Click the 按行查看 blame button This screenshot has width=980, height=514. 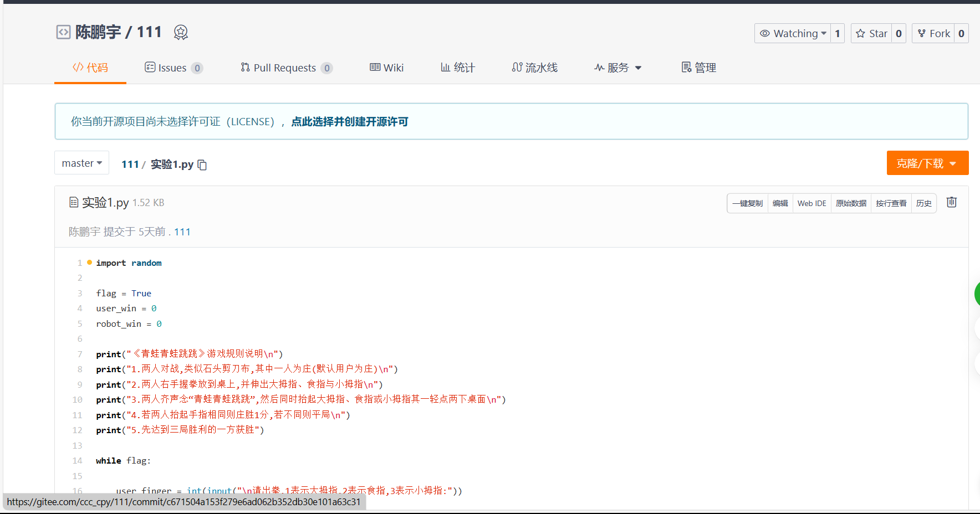(x=891, y=203)
